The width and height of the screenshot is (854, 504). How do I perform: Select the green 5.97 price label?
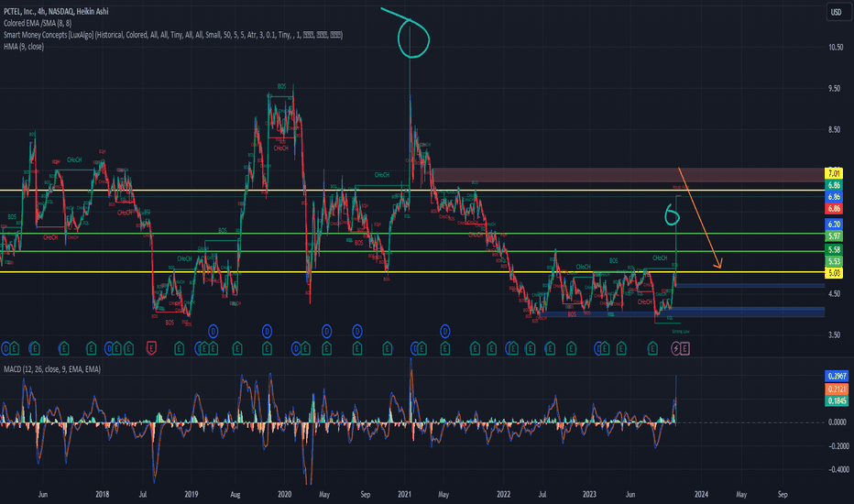click(x=834, y=236)
